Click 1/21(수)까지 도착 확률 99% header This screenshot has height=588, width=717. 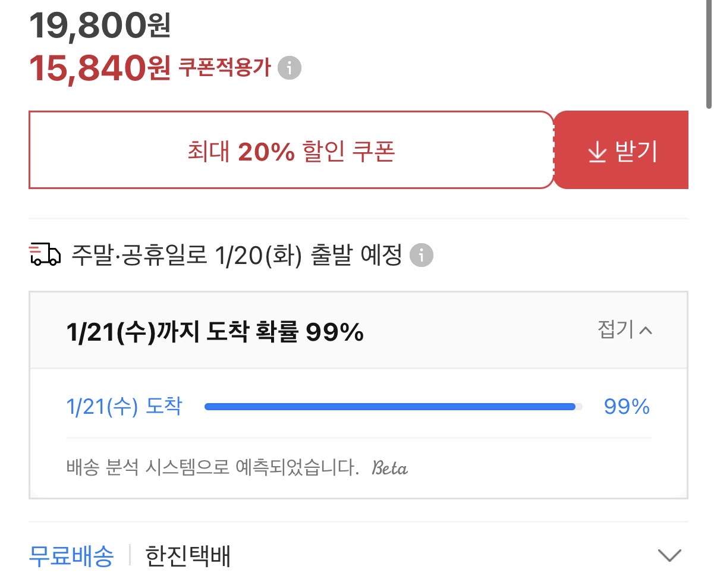point(215,332)
